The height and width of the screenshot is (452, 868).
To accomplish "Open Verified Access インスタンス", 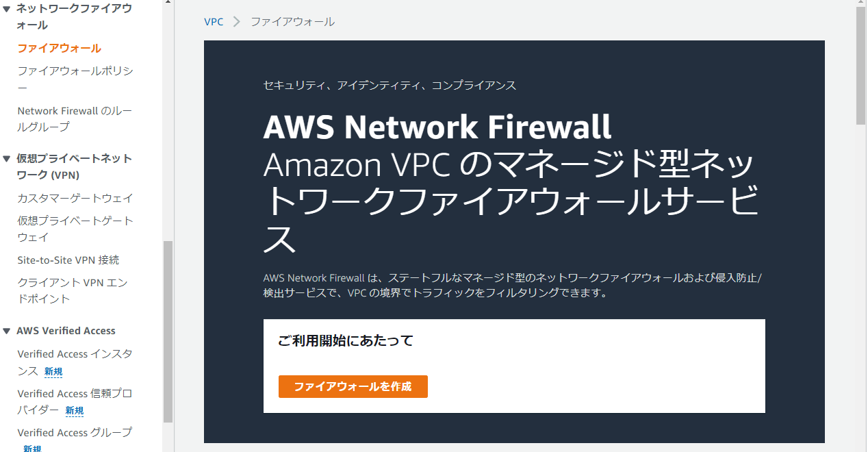I will 75,362.
